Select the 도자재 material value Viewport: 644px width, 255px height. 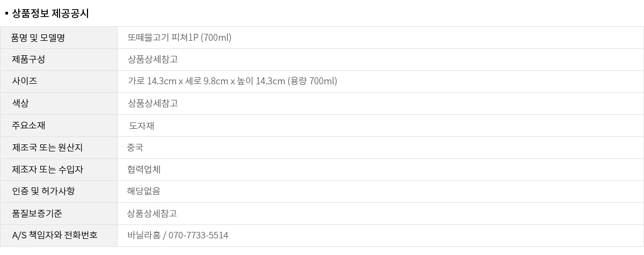[x=142, y=126]
